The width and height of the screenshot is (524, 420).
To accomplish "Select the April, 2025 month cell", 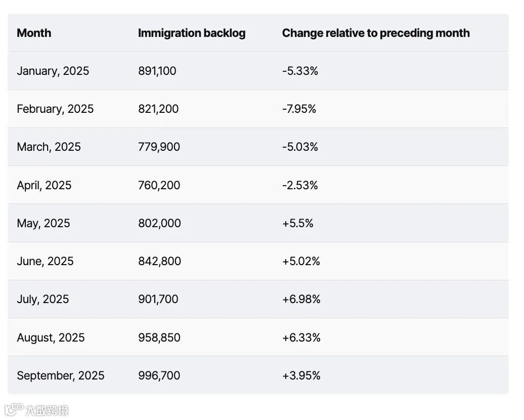I will click(x=44, y=185).
